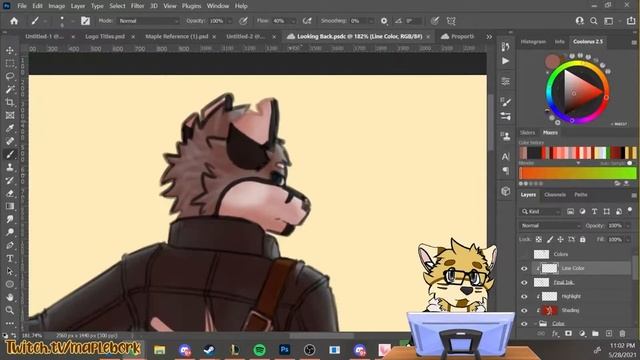Toggle pressure for opacity
This screenshot has width=640, height=360.
click(x=243, y=21)
